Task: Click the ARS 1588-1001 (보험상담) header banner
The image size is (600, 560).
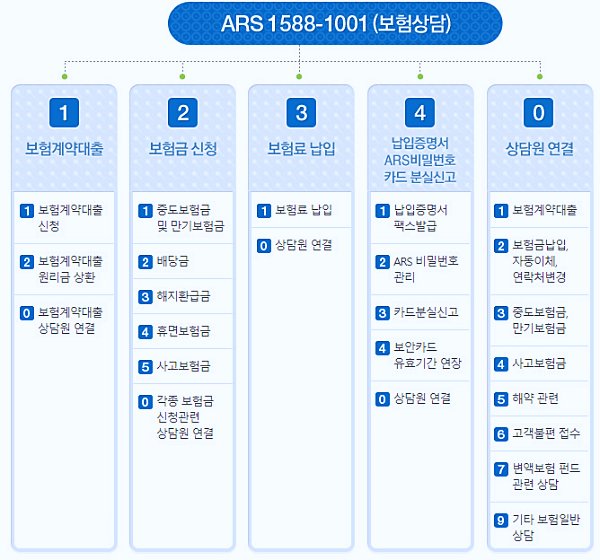Action: [x=335, y=23]
